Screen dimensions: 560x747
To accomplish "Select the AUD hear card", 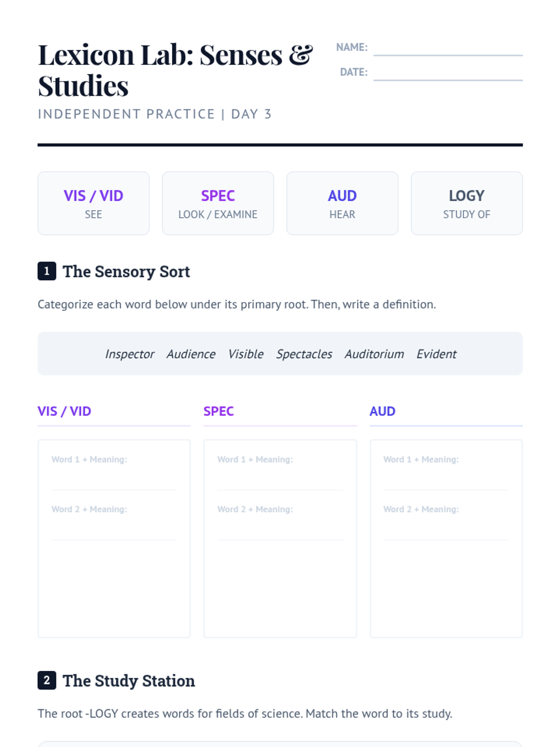I will (342, 203).
